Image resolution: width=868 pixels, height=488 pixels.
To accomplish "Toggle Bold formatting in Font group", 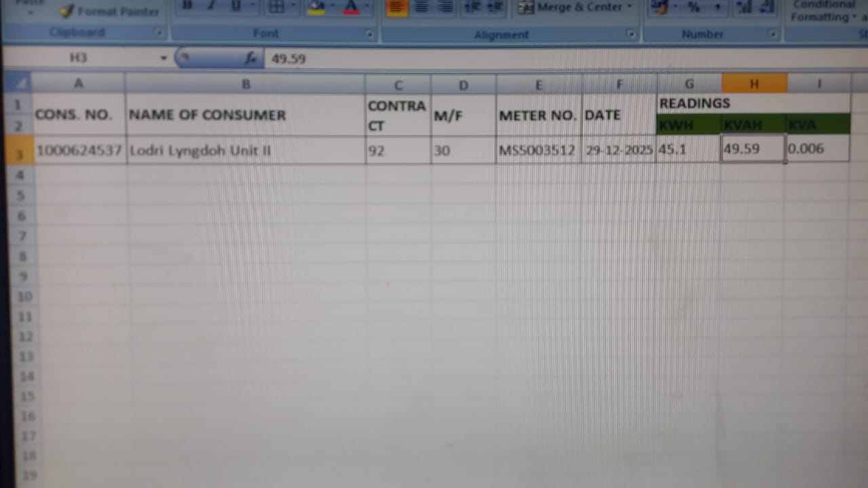I will coord(188,6).
